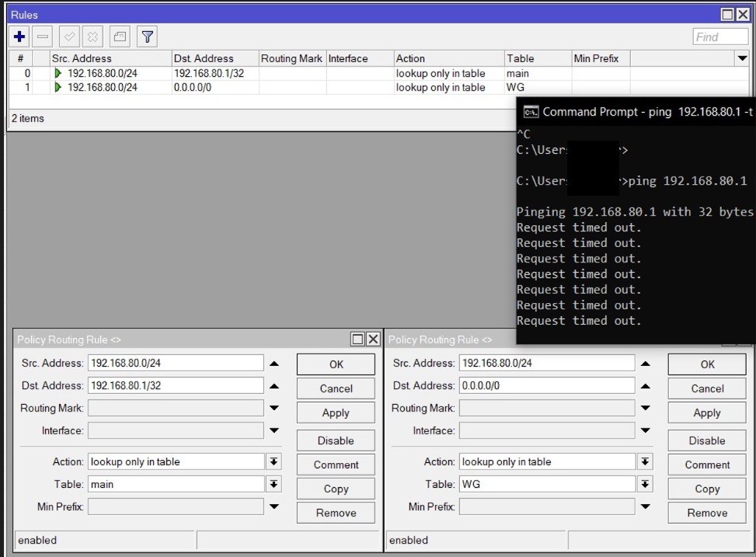The image size is (756, 557).
Task: Maximize the Rules window
Action: [x=727, y=15]
